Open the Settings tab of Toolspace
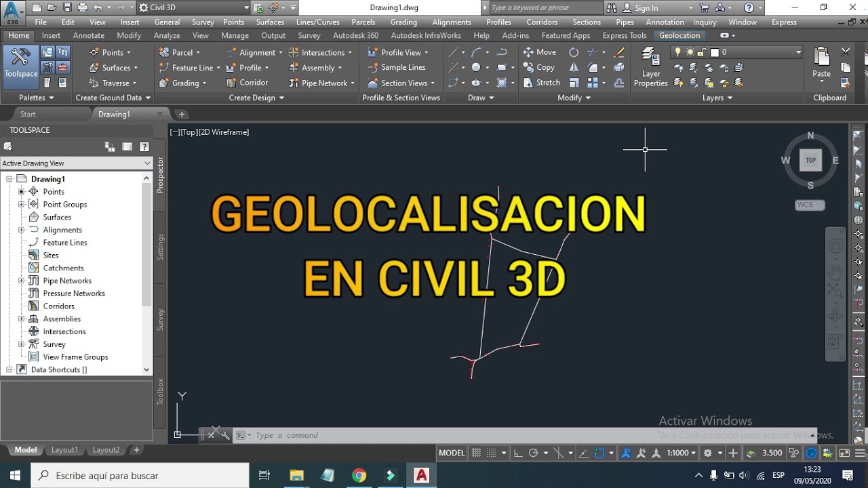 pyautogui.click(x=161, y=247)
